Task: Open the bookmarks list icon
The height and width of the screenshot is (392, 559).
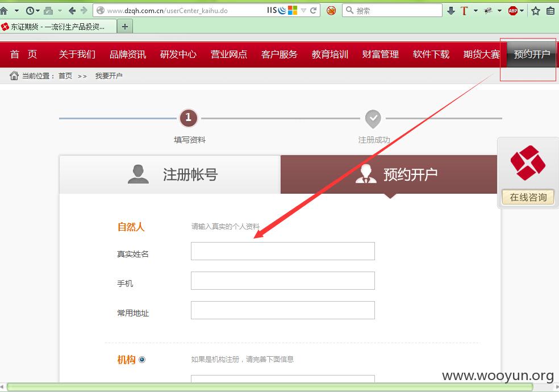Action: point(550,11)
